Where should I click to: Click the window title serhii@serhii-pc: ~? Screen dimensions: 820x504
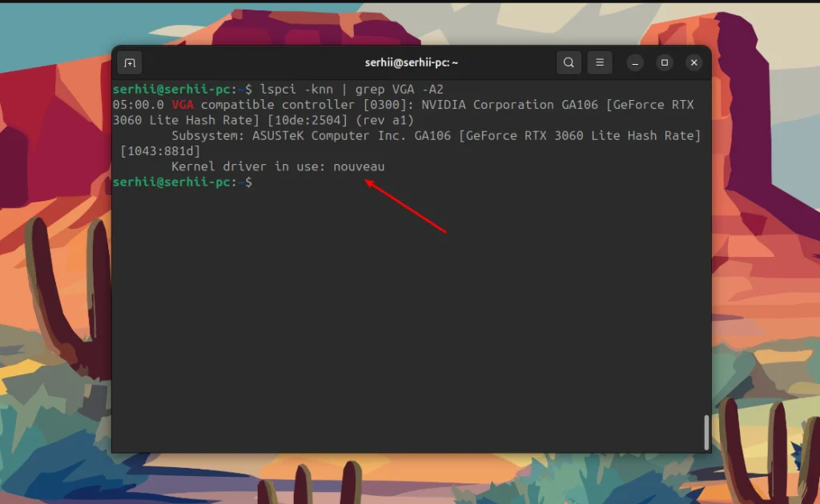[412, 62]
